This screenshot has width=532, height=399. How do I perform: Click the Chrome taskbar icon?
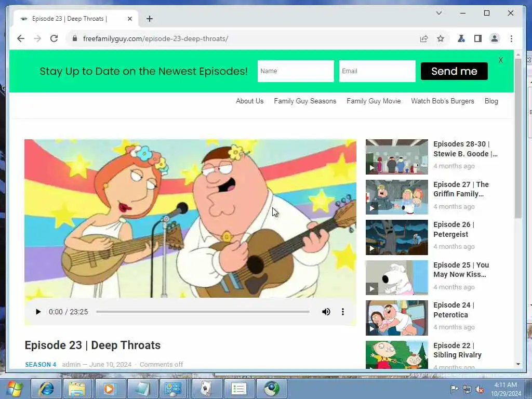tap(271, 389)
